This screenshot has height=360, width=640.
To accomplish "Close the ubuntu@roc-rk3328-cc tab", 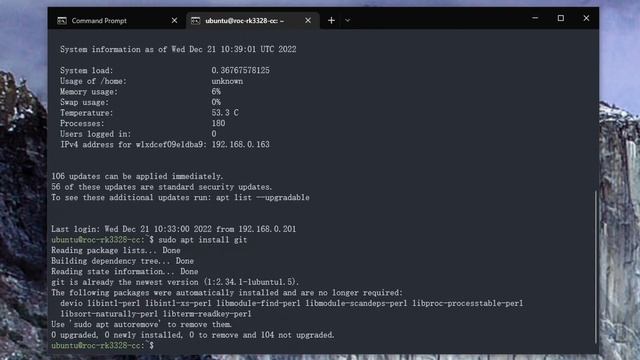I will pos(308,20).
